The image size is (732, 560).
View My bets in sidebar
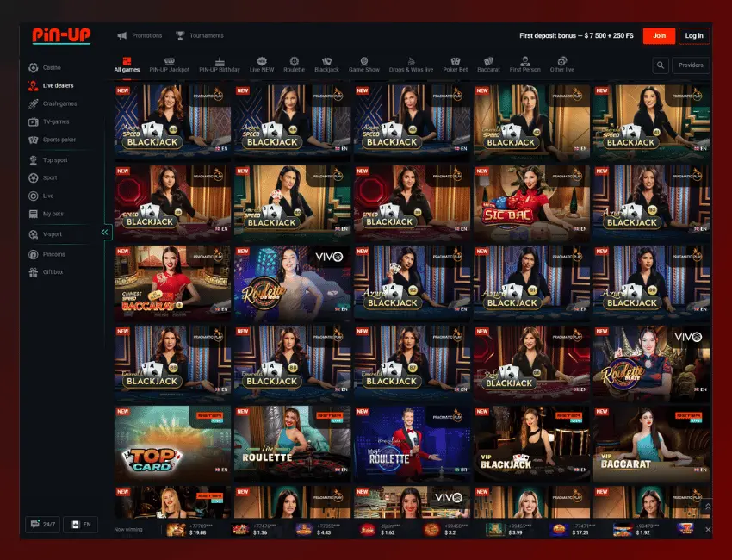46,214
